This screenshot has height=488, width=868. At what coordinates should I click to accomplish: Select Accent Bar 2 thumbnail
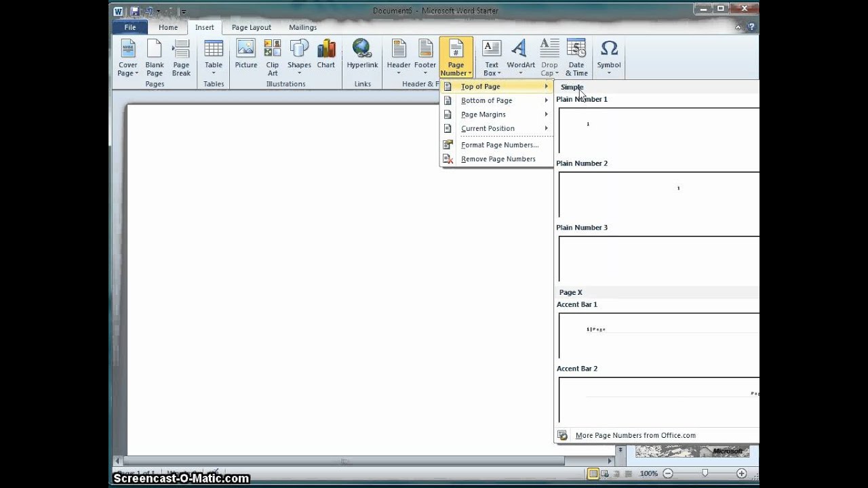[x=658, y=400]
